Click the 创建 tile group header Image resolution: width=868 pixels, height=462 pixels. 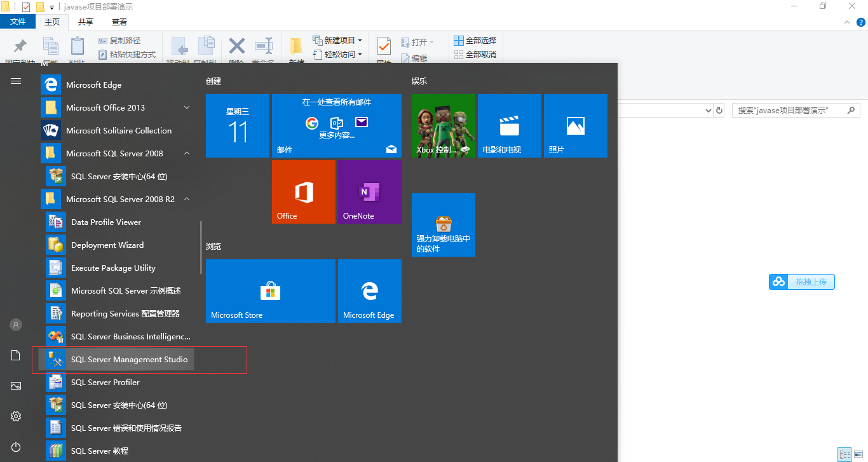click(x=214, y=81)
